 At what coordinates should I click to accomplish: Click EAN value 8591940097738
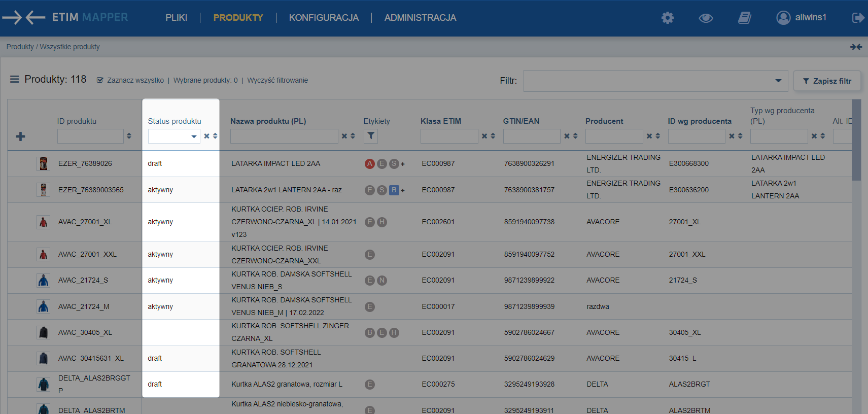point(529,222)
